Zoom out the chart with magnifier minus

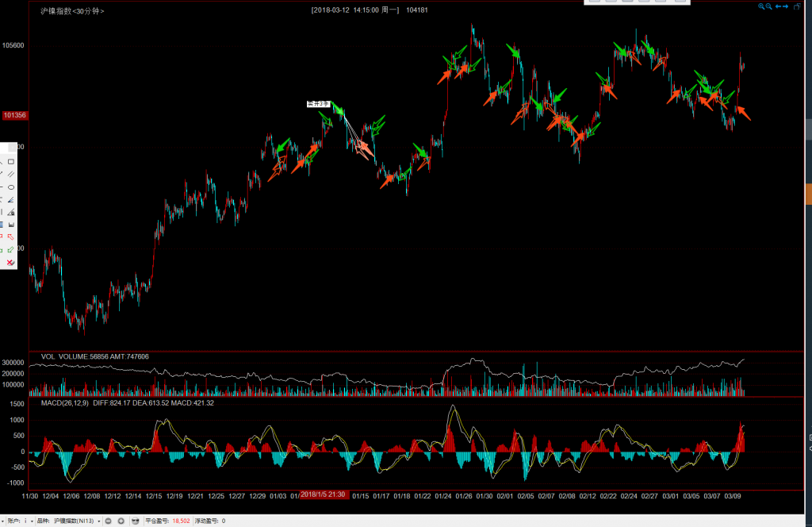coord(769,6)
